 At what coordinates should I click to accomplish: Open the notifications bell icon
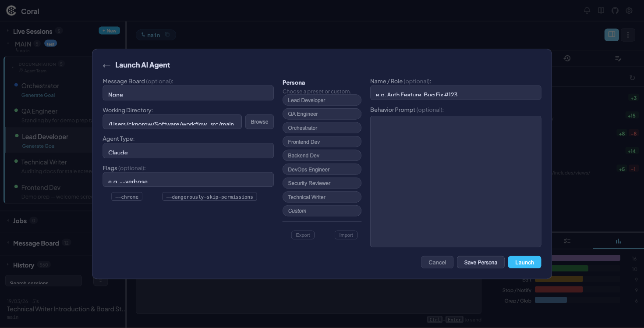(x=587, y=10)
